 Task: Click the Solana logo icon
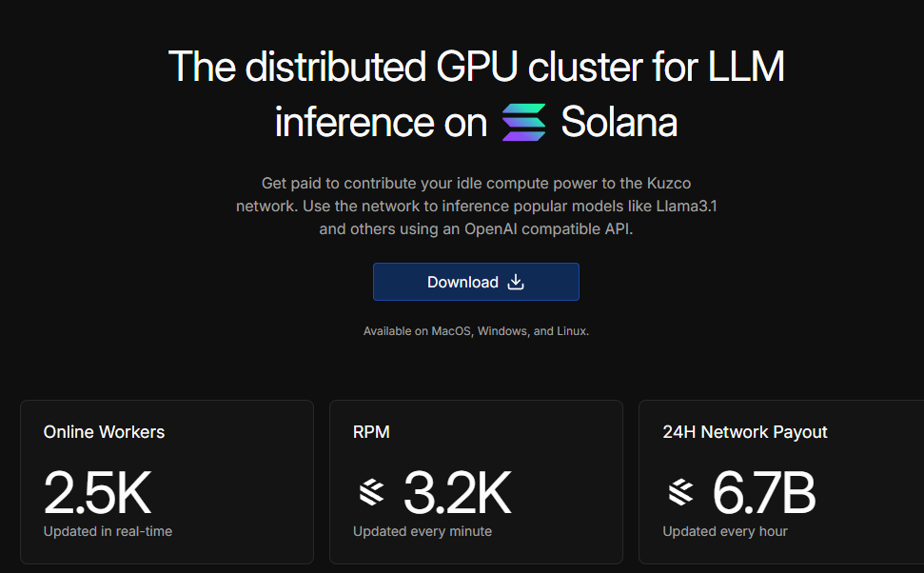pos(524,122)
